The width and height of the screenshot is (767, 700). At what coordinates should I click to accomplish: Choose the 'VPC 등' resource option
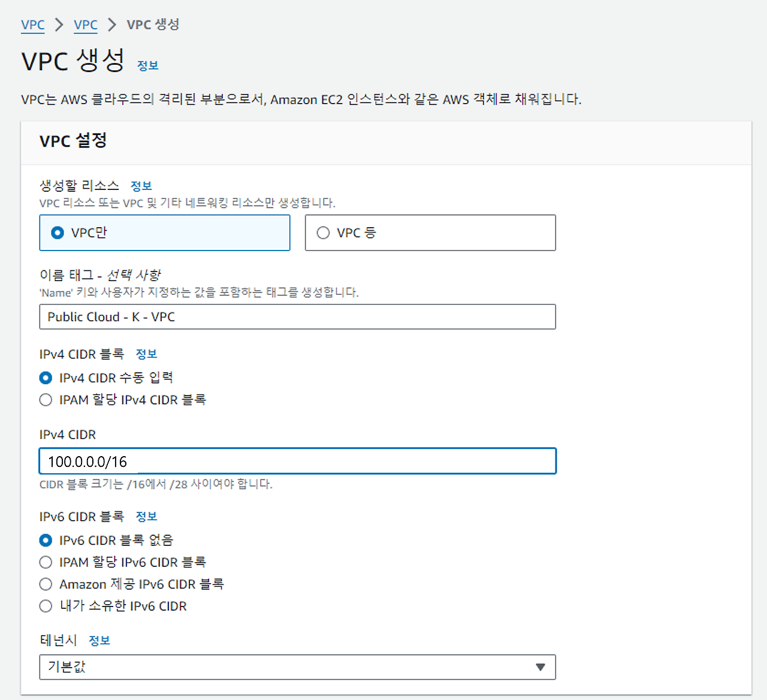[x=324, y=233]
